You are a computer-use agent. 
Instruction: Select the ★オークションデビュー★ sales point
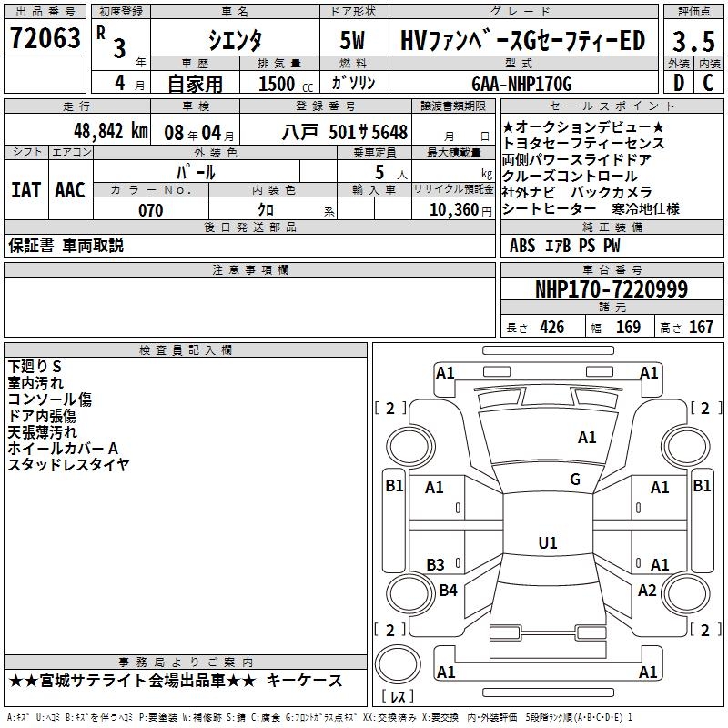coord(583,126)
